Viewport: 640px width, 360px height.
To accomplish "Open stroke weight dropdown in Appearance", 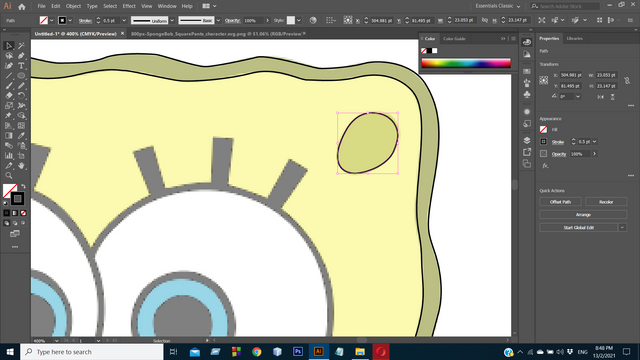I will (x=595, y=142).
